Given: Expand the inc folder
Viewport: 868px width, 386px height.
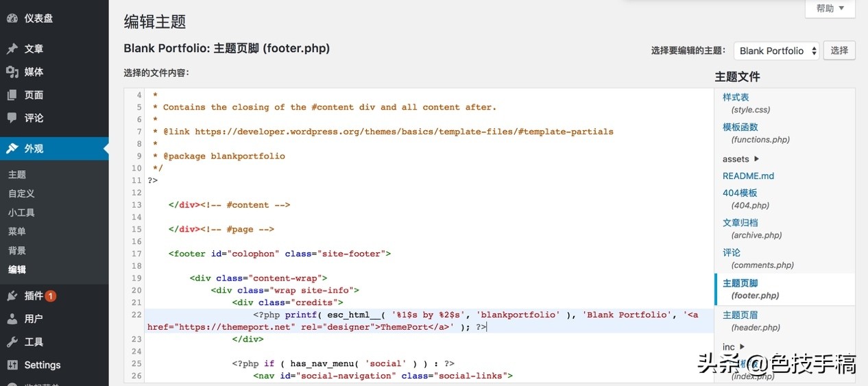Looking at the screenshot, I should point(734,348).
